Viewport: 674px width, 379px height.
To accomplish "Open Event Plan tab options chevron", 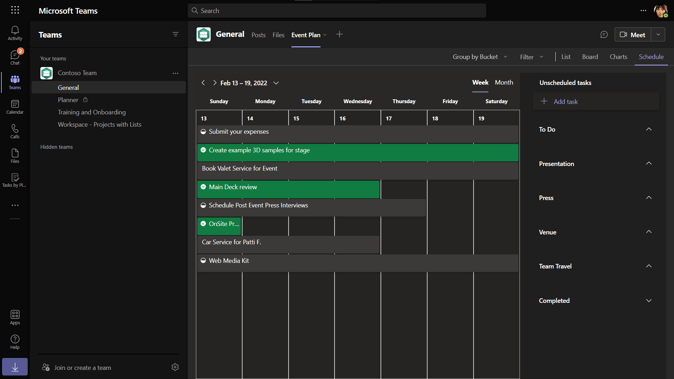I will pos(325,35).
